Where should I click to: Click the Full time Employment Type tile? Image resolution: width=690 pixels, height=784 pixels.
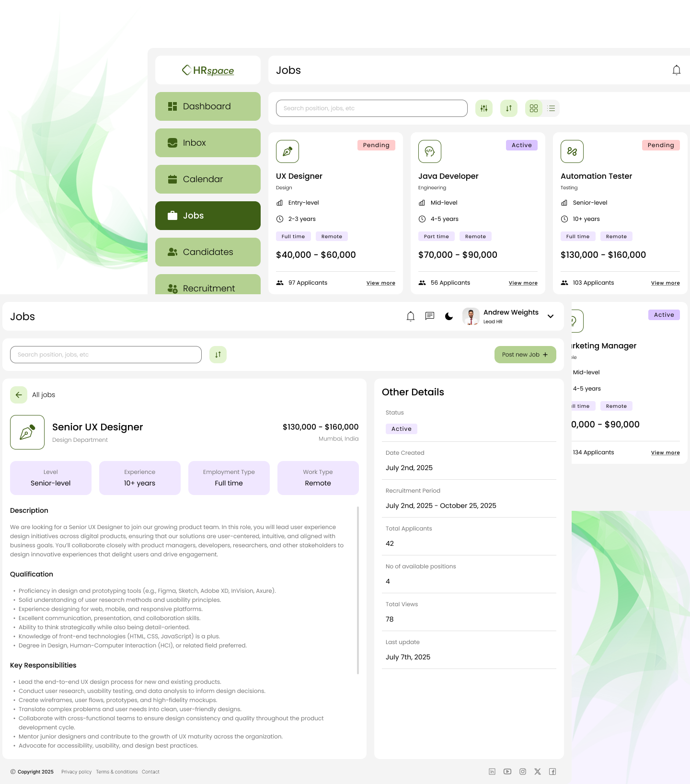tap(229, 478)
